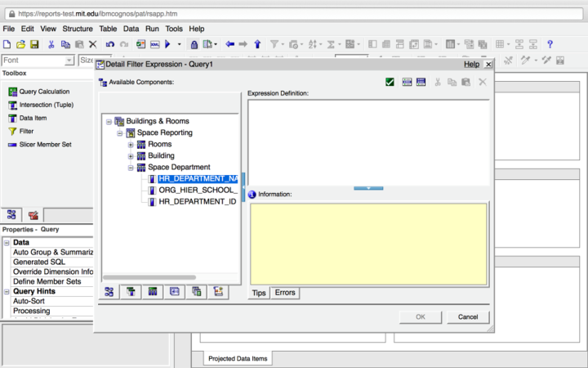
Task: Switch to the Tips tab
Action: pos(259,293)
